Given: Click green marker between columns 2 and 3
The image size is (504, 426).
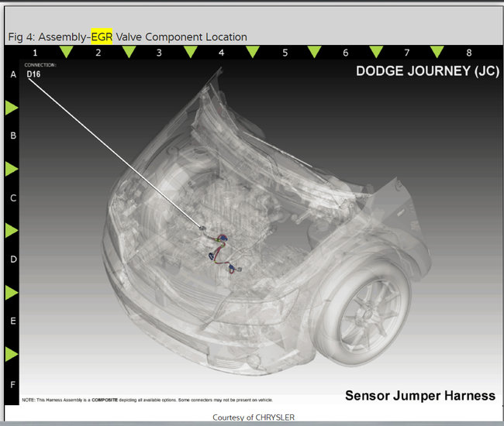Looking at the screenshot, I should 129,51.
